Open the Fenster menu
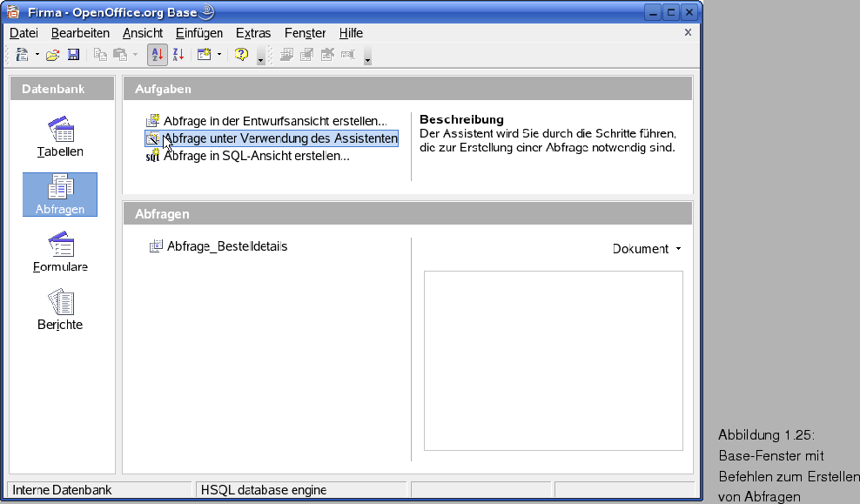The image size is (860, 504). coord(305,33)
